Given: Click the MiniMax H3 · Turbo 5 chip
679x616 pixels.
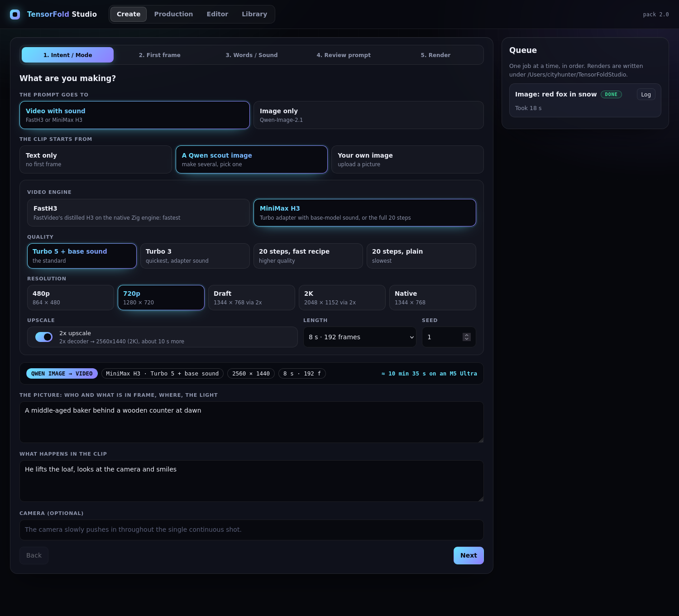Looking at the screenshot, I should point(163,374).
